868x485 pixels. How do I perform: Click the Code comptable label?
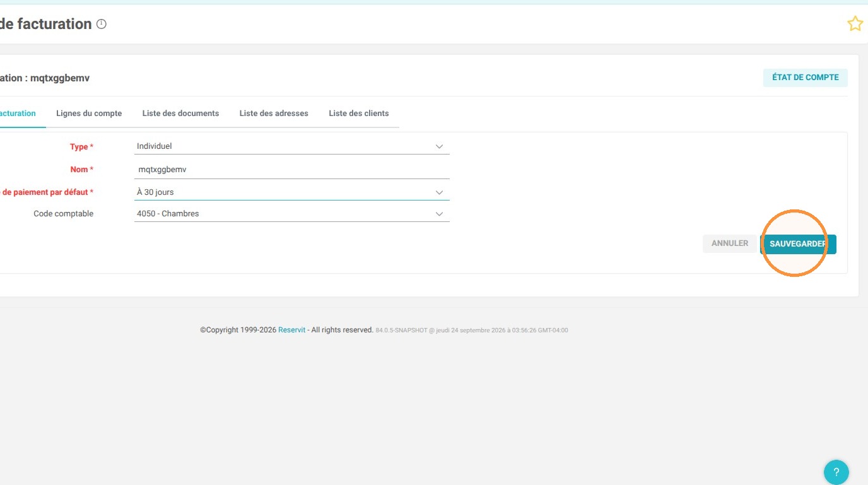point(63,214)
